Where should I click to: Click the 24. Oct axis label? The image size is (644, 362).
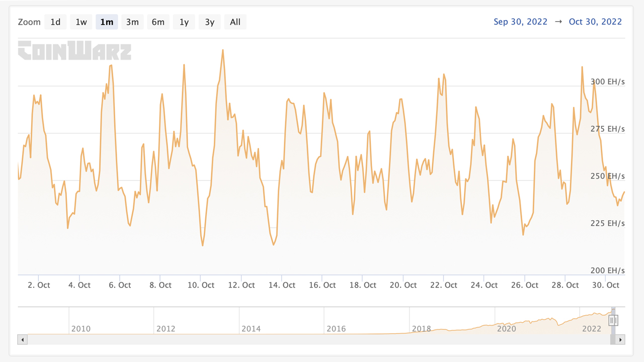tap(484, 285)
